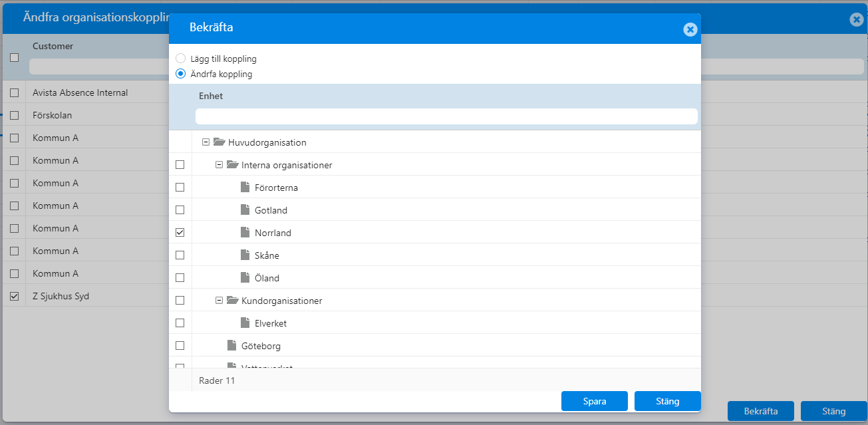Select the Skåne tree item text
This screenshot has height=425, width=868.
tap(267, 255)
